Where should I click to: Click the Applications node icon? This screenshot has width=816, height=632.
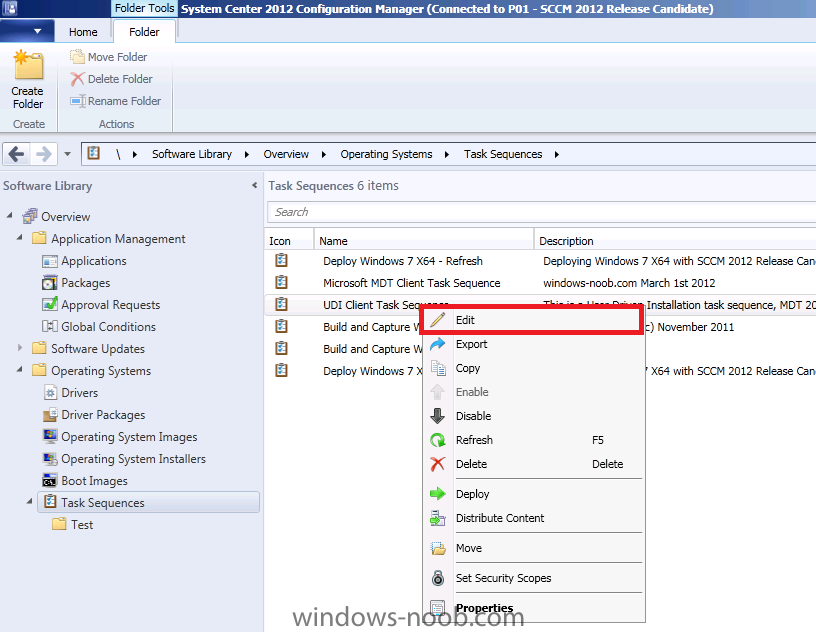coord(50,261)
